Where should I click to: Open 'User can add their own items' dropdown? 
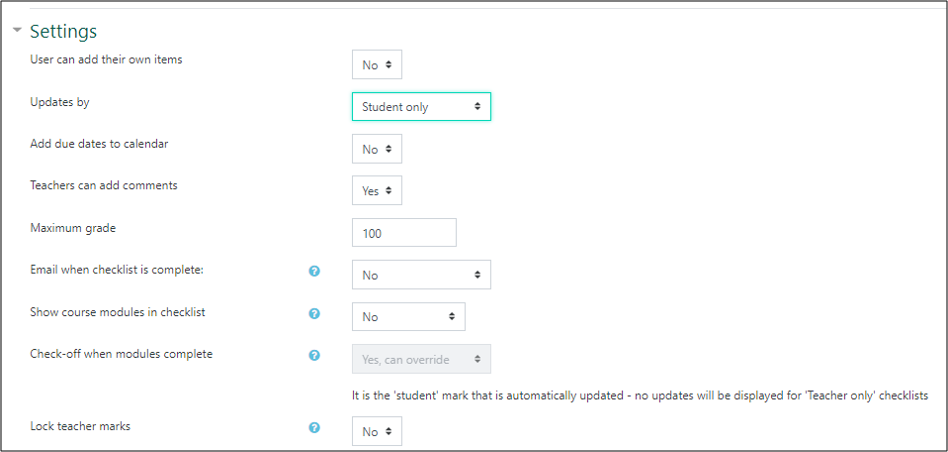377,65
